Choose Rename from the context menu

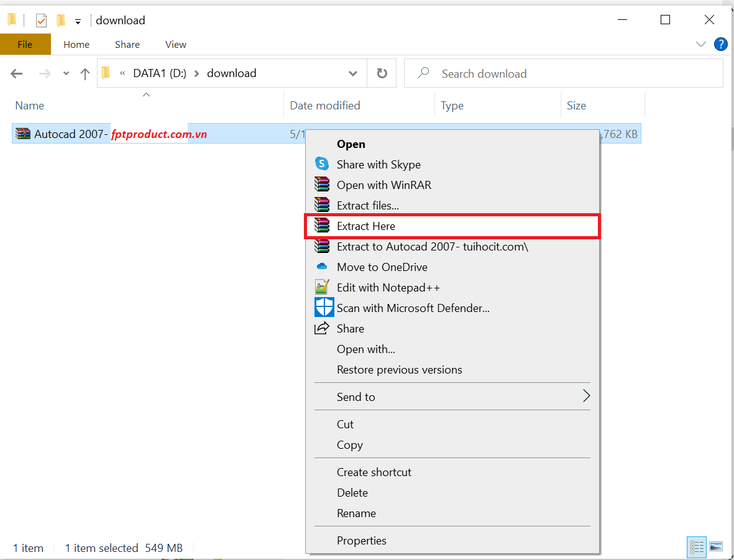click(x=452, y=513)
